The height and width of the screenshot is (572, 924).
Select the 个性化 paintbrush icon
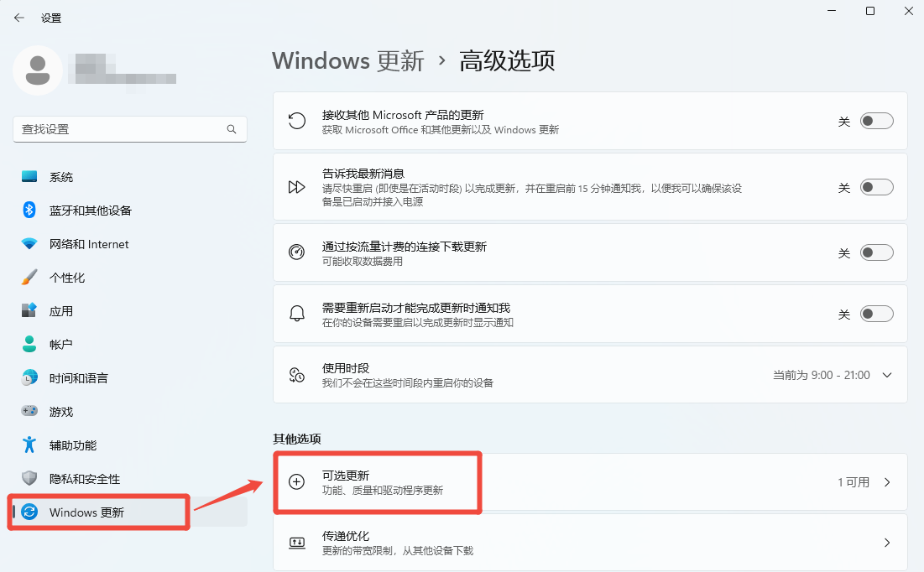[29, 278]
